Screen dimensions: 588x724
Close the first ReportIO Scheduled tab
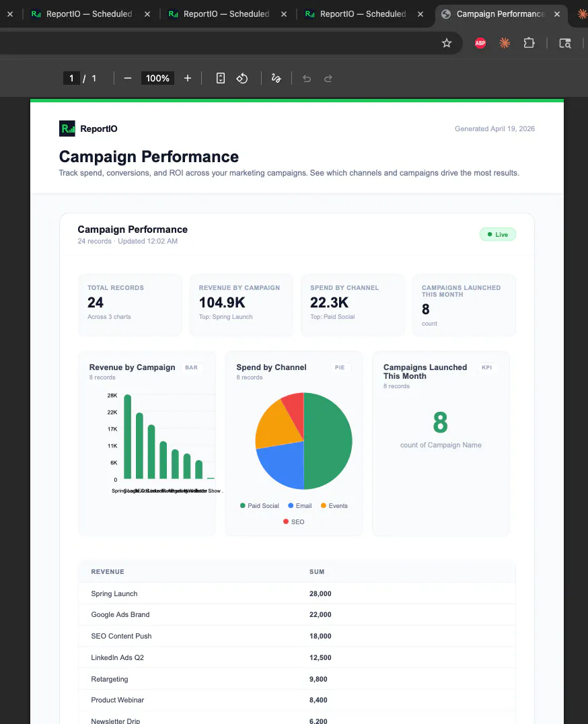point(147,14)
